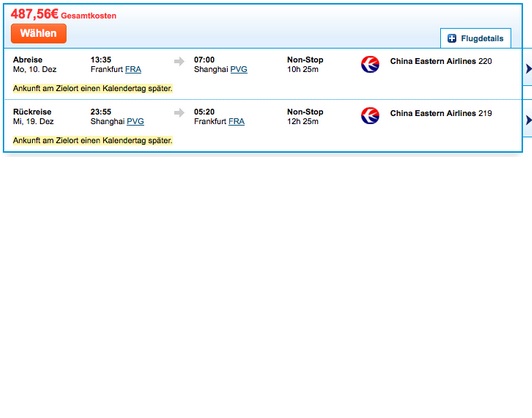The image size is (532, 418).
Task: Open the FRA link under arrival 05:20
Action: click(x=236, y=121)
